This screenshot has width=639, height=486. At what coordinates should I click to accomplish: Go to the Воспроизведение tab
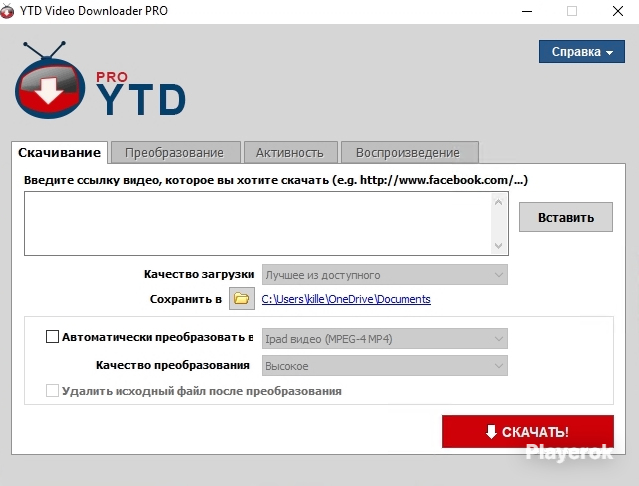coord(410,152)
